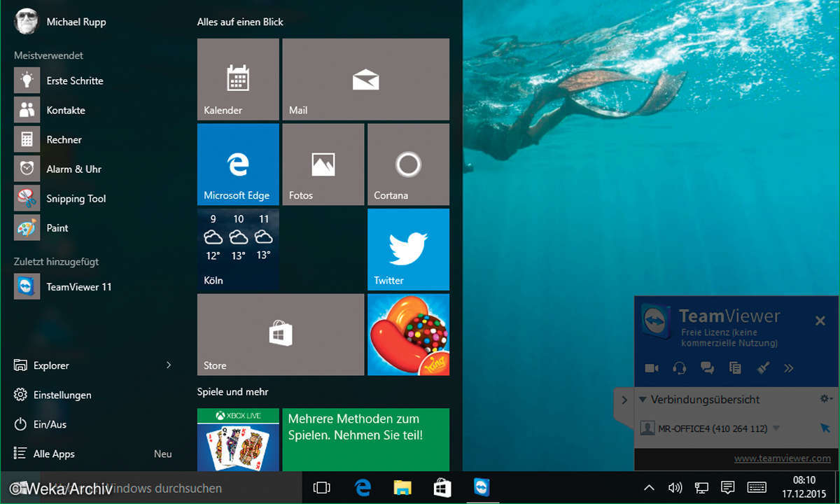This screenshot has width=840, height=504.
Task: Open the touch keyboard tray icon
Action: [x=757, y=488]
